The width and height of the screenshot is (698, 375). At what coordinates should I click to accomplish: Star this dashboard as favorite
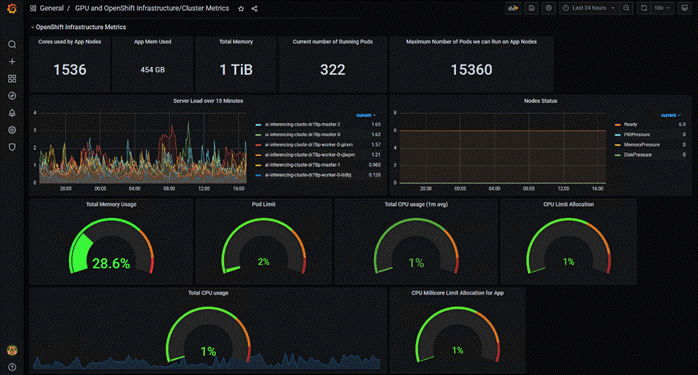(x=241, y=8)
